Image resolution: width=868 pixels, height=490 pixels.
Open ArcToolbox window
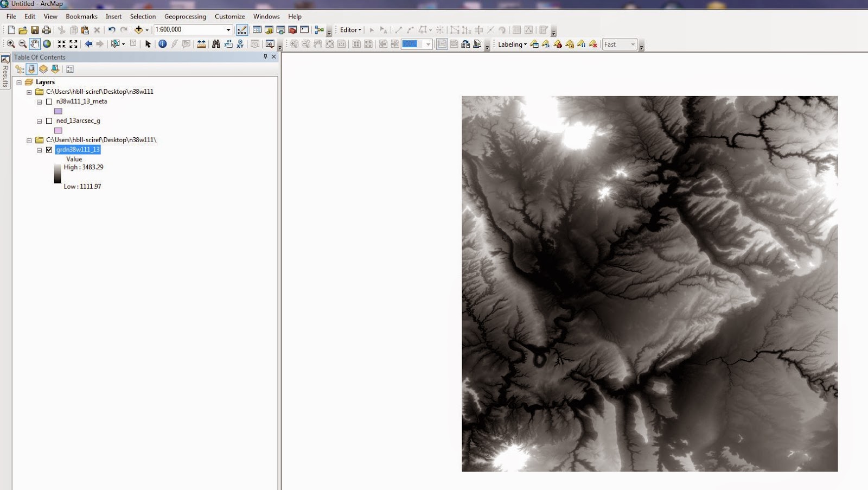coord(293,30)
